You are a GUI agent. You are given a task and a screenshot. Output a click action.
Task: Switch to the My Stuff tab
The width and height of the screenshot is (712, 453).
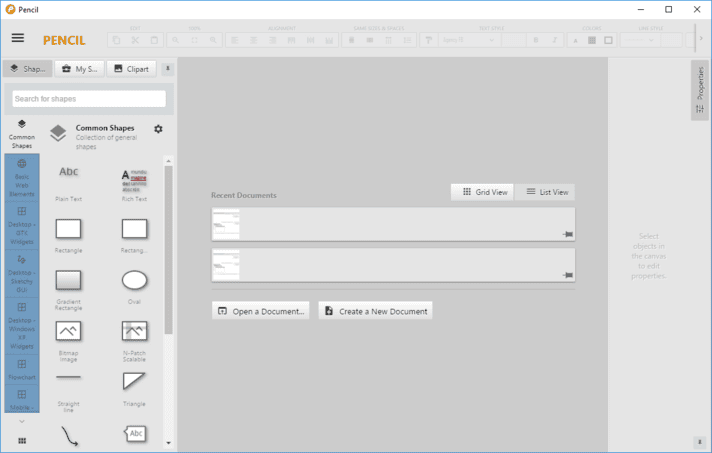tap(79, 69)
